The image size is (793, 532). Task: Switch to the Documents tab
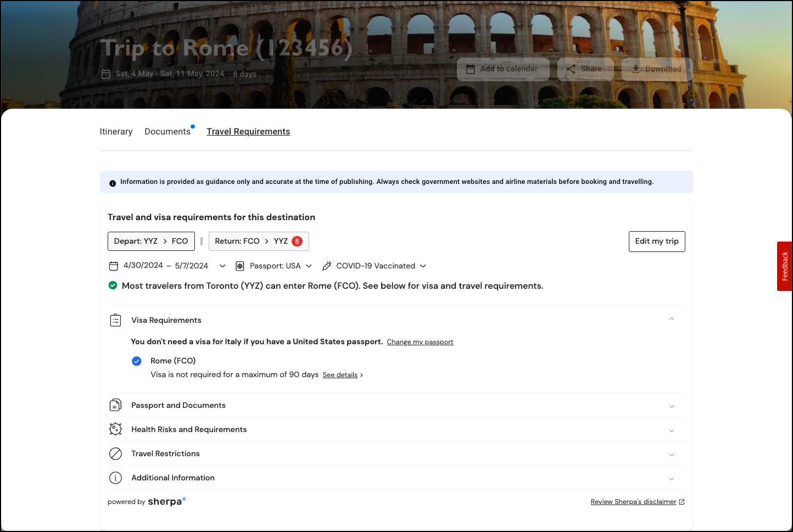[x=167, y=132]
